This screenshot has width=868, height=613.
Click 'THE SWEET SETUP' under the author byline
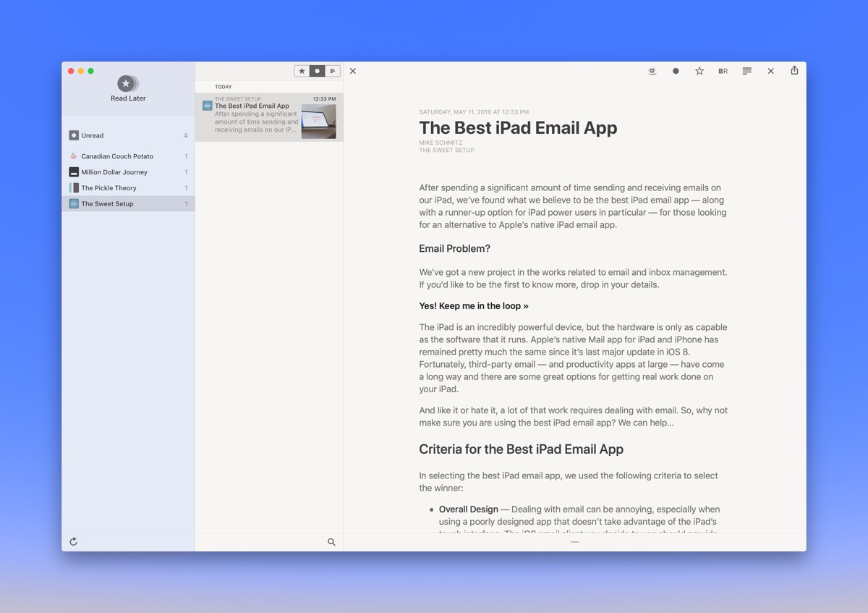point(446,151)
